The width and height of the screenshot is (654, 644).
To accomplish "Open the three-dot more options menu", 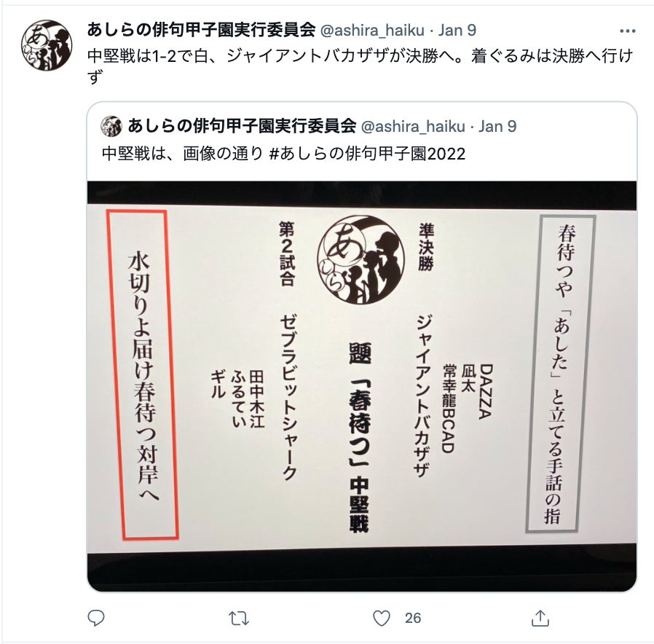I will click(x=627, y=31).
